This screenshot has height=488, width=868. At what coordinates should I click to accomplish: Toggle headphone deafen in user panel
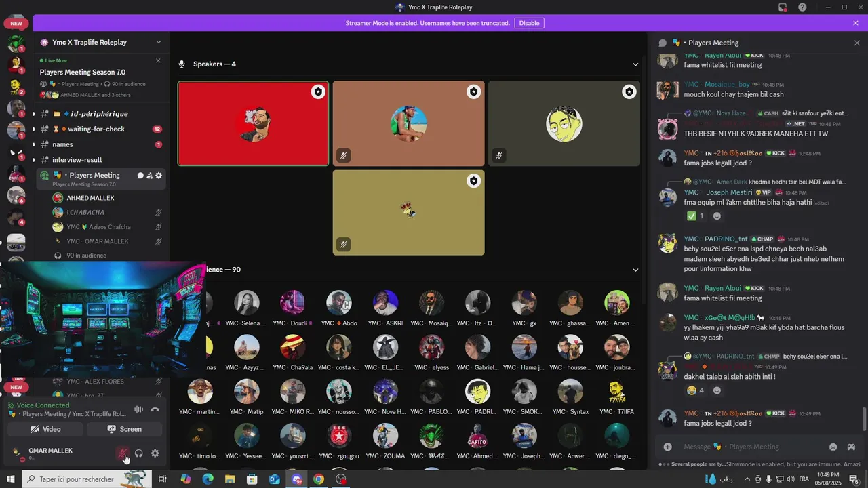139,453
